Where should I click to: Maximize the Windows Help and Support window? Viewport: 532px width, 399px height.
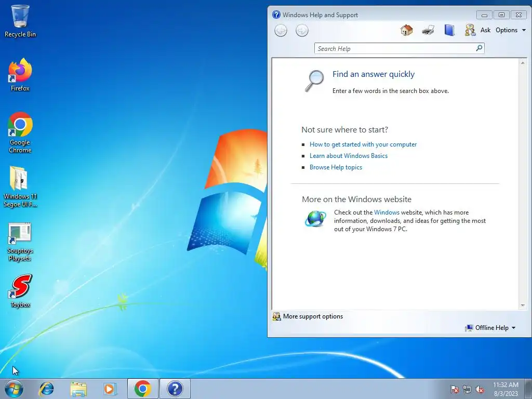coord(501,15)
